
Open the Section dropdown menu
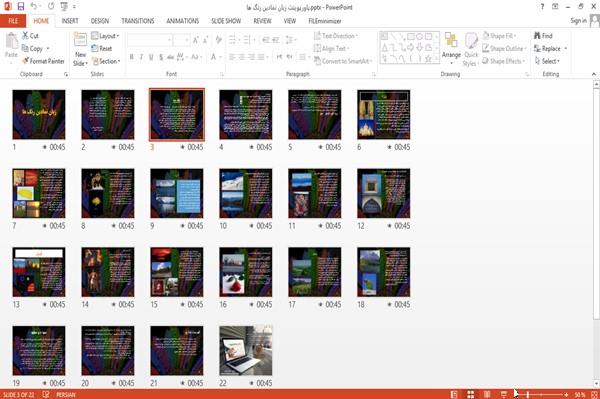tap(106, 61)
